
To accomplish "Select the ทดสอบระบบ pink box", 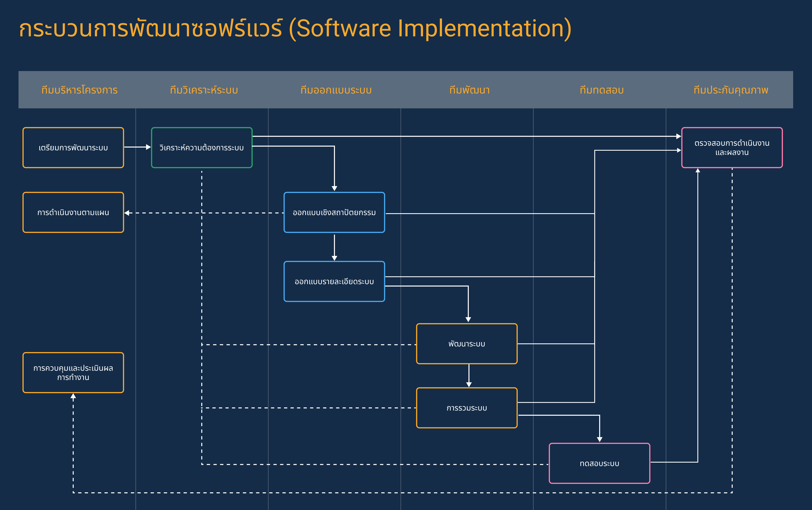I will (599, 463).
